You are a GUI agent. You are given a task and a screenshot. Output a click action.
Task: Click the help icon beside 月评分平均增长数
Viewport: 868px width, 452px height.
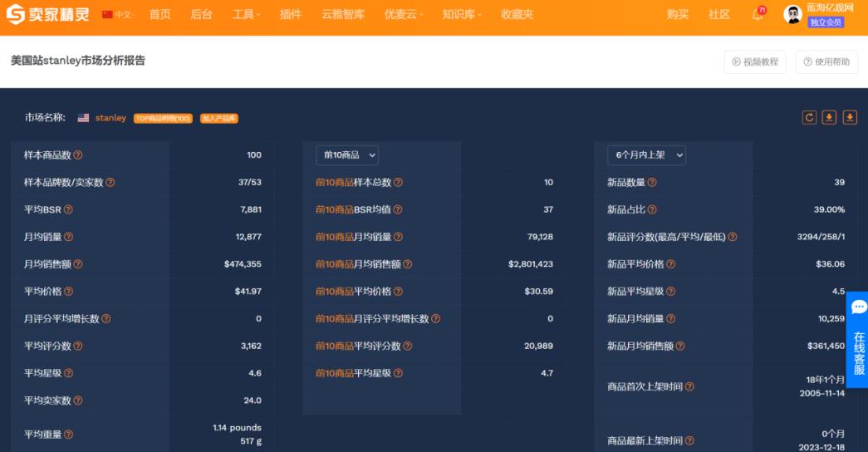click(x=106, y=318)
